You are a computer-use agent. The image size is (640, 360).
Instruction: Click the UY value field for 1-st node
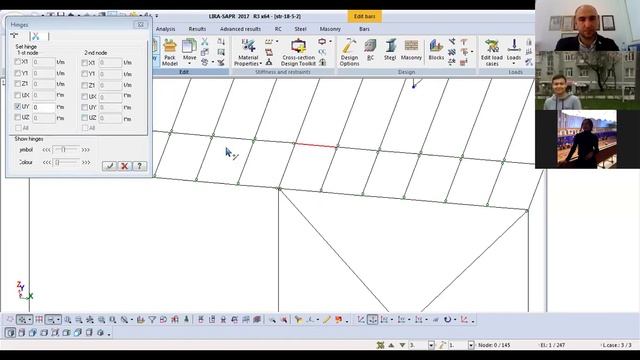[44, 107]
